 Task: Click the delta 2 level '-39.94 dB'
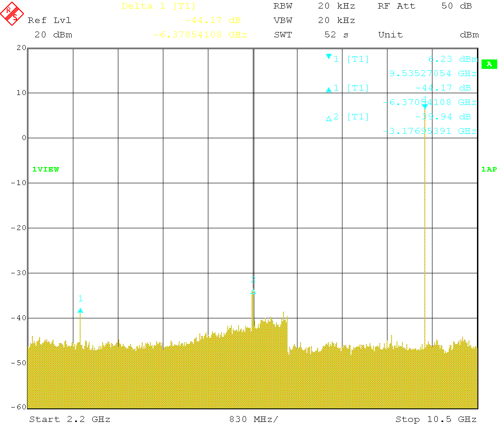pos(443,117)
